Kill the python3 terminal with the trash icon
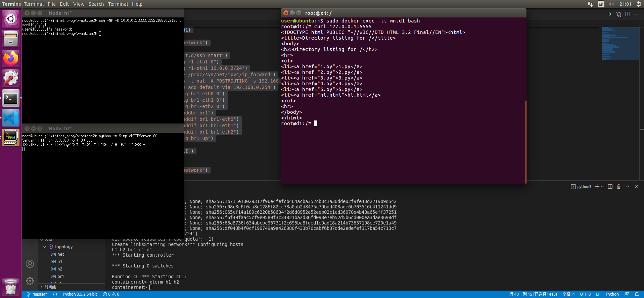644x298 pixels. pos(618,187)
